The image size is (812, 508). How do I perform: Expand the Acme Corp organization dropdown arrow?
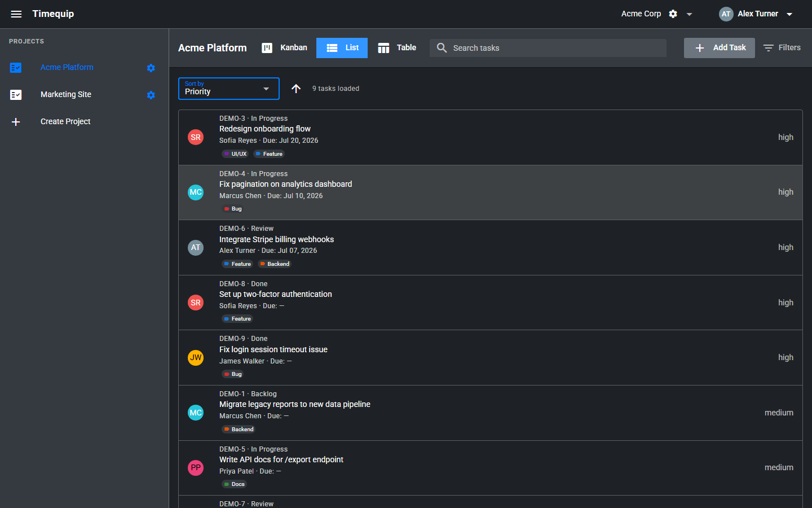coord(689,14)
